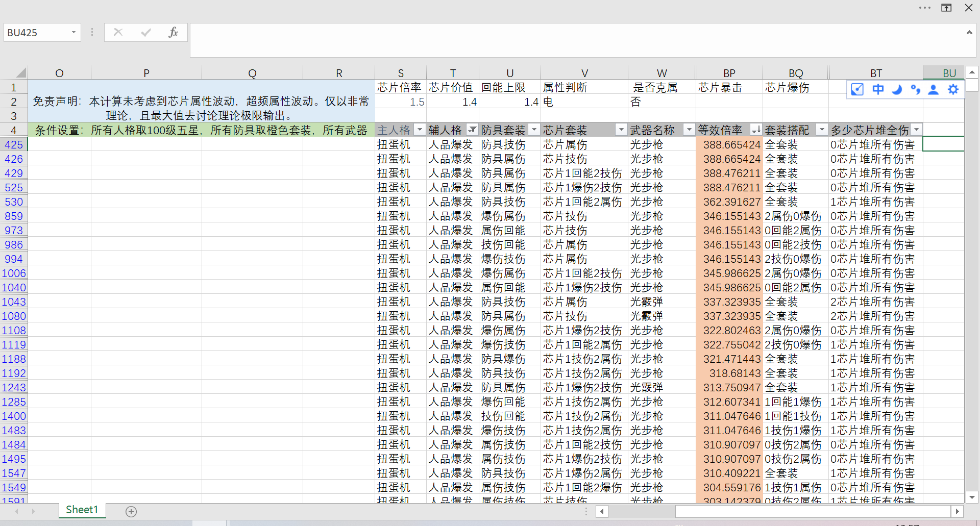
Task: Toggle the IME moon half-width icon
Action: click(x=897, y=89)
